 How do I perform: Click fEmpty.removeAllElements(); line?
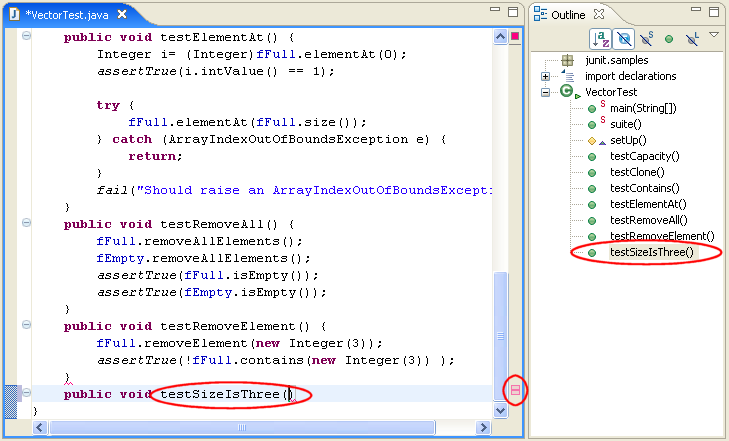pos(203,258)
